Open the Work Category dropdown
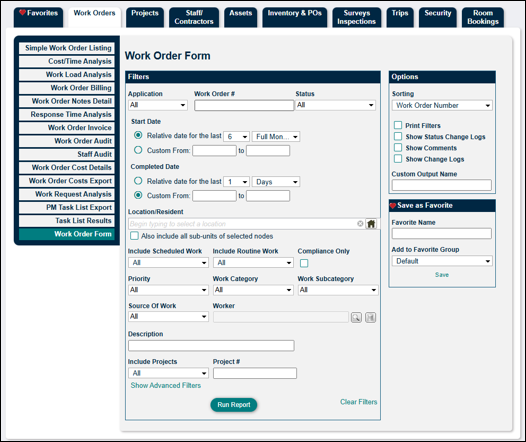Screen dimensions: 526x442 tap(253, 290)
